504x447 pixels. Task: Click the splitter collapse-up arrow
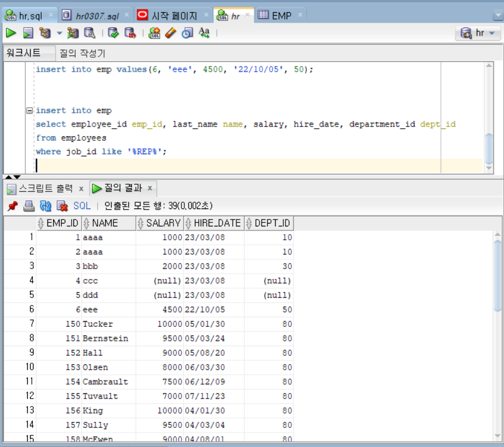pos(9,177)
